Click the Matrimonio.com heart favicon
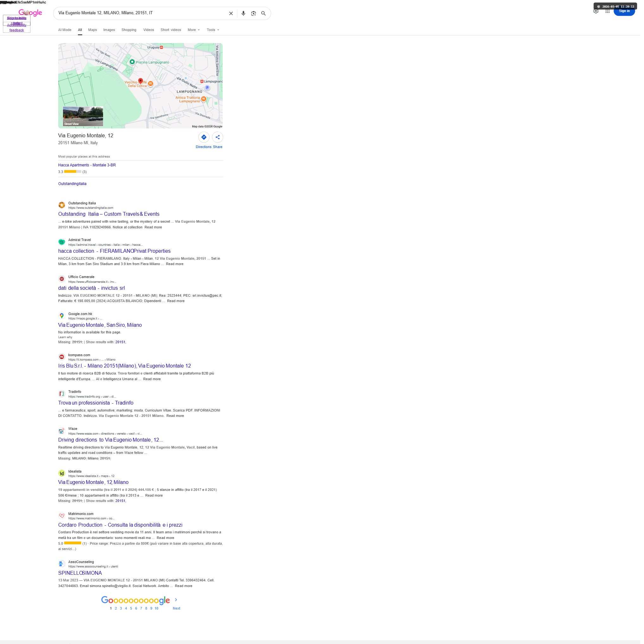Screen dimensions: 644x644 [x=62, y=519]
